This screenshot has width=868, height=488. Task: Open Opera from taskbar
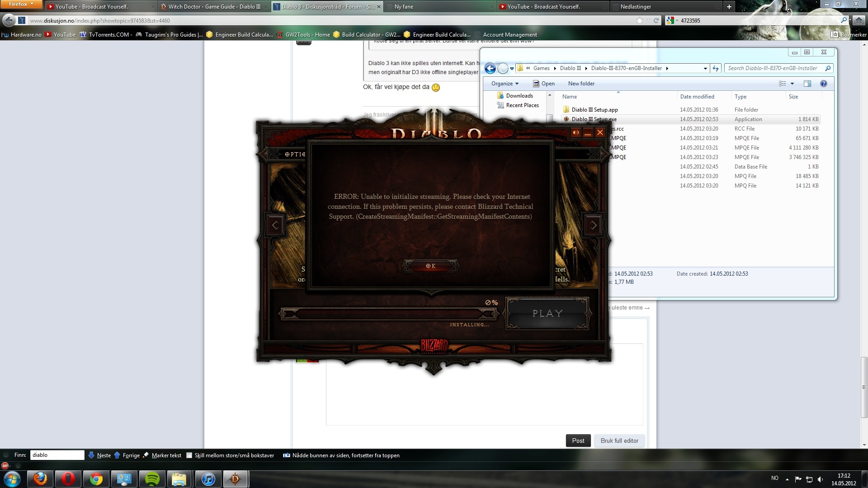point(68,479)
